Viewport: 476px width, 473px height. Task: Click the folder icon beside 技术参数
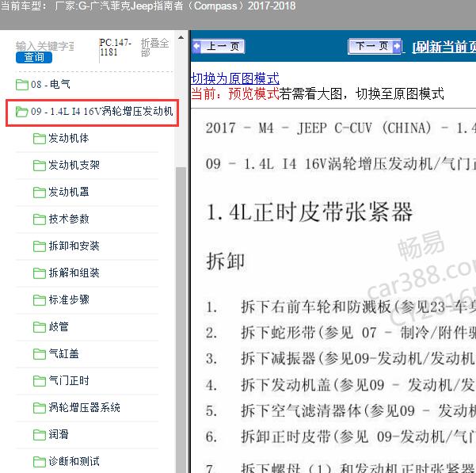point(40,219)
